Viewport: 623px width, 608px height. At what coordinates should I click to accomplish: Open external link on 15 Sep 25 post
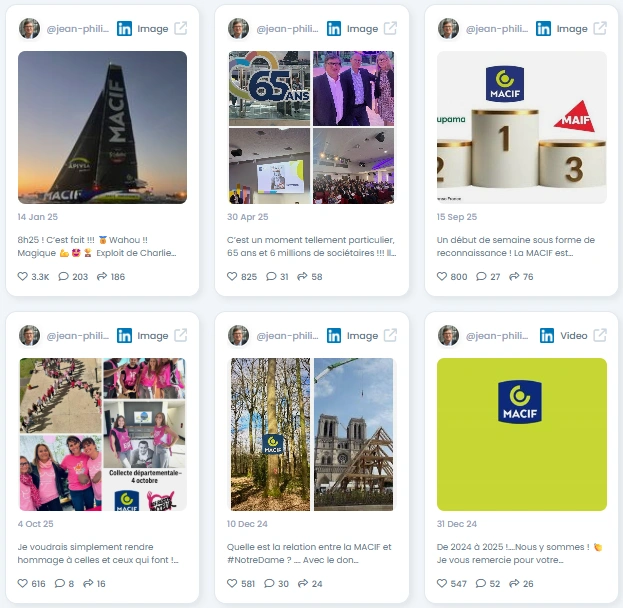point(600,29)
